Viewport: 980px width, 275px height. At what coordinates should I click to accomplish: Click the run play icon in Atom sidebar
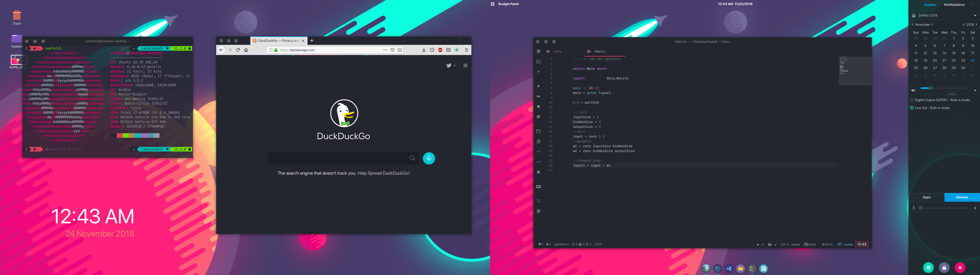tap(538, 86)
